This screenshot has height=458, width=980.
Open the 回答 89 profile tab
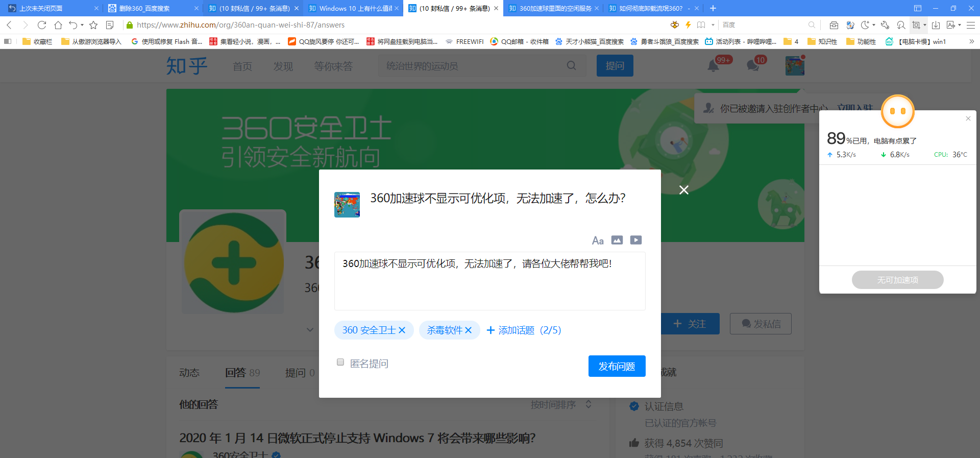[x=242, y=373]
